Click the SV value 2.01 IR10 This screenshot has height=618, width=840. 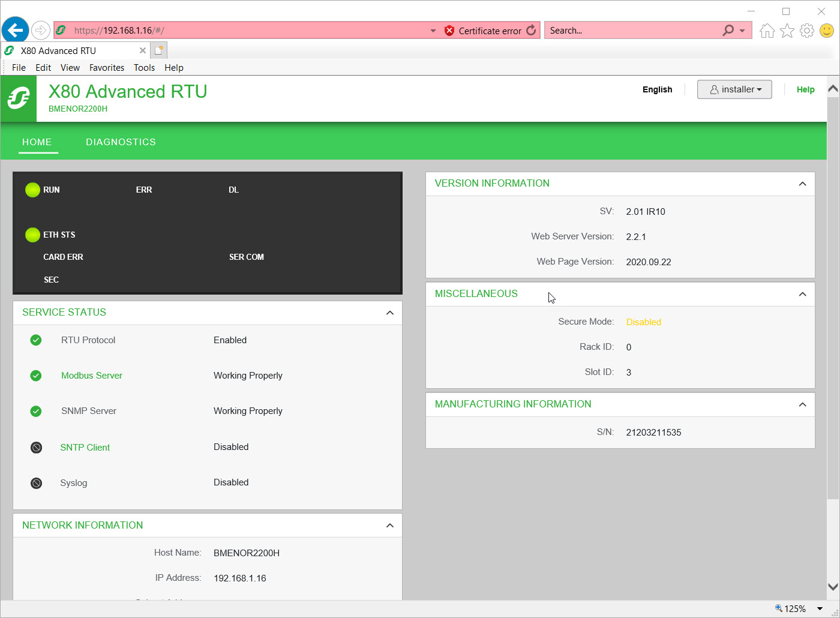(x=646, y=212)
